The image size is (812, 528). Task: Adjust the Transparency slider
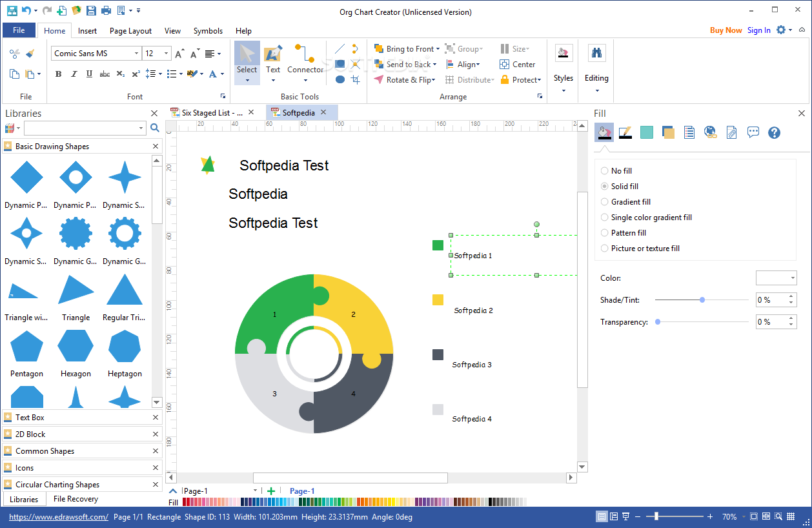point(658,322)
